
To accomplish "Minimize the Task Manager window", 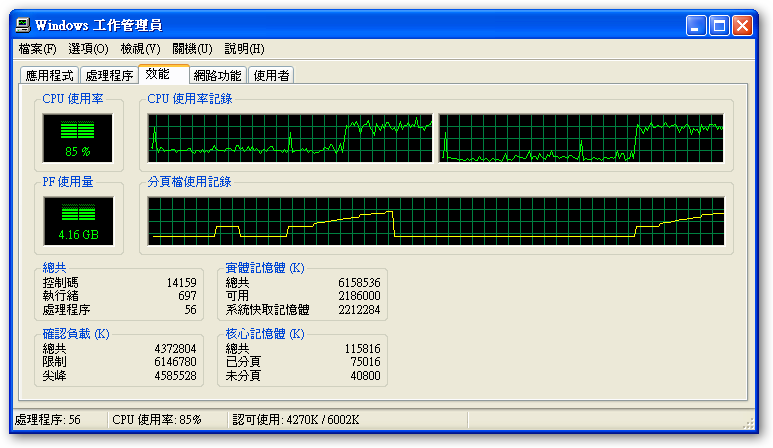I will click(x=696, y=25).
